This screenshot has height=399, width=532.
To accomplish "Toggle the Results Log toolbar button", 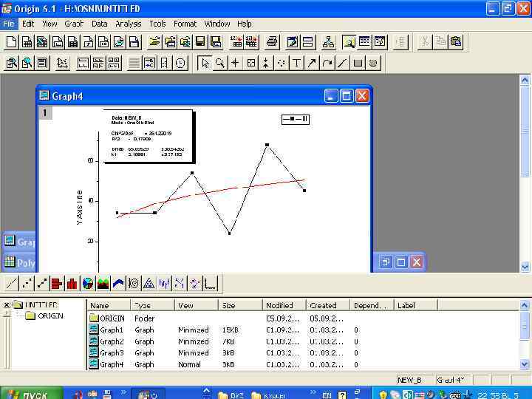I will [365, 42].
